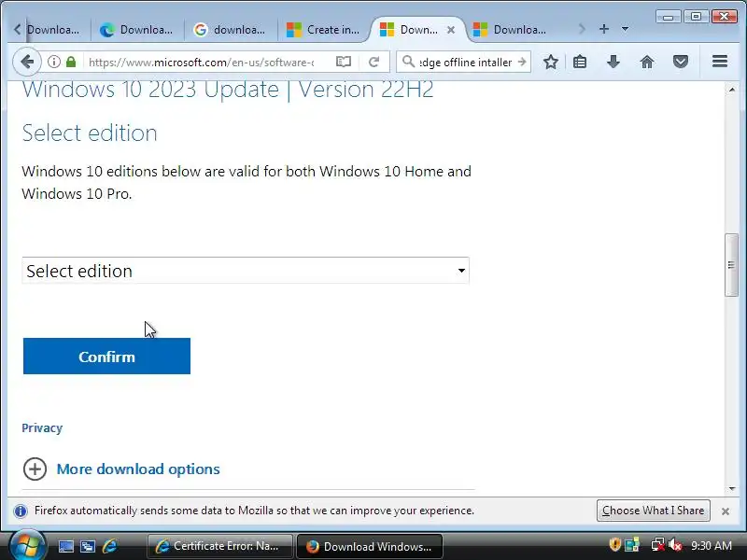The width and height of the screenshot is (747, 560).
Task: Click the Windows 10 2023 Update heading
Action: pos(228,91)
